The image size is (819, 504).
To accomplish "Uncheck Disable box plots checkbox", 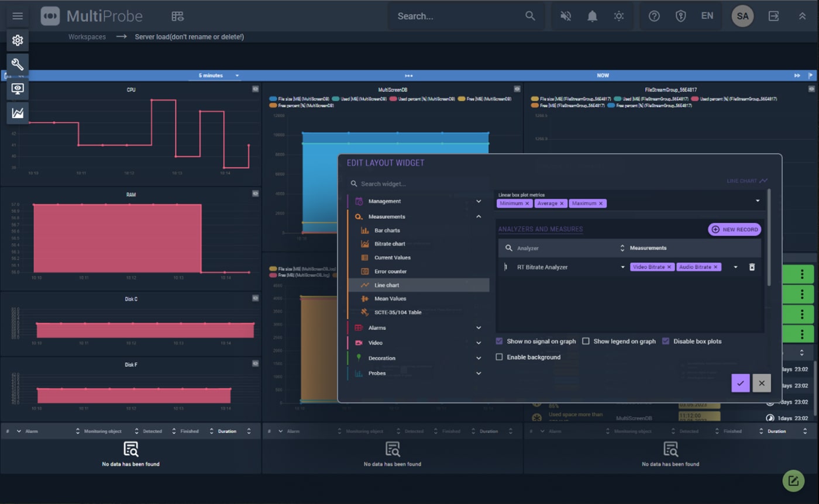I will 666,341.
